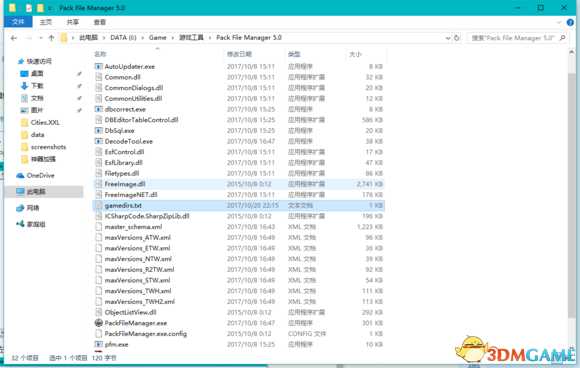This screenshot has height=368, width=580.
Task: Switch to the 共享 ribbon tab
Action: coord(72,22)
